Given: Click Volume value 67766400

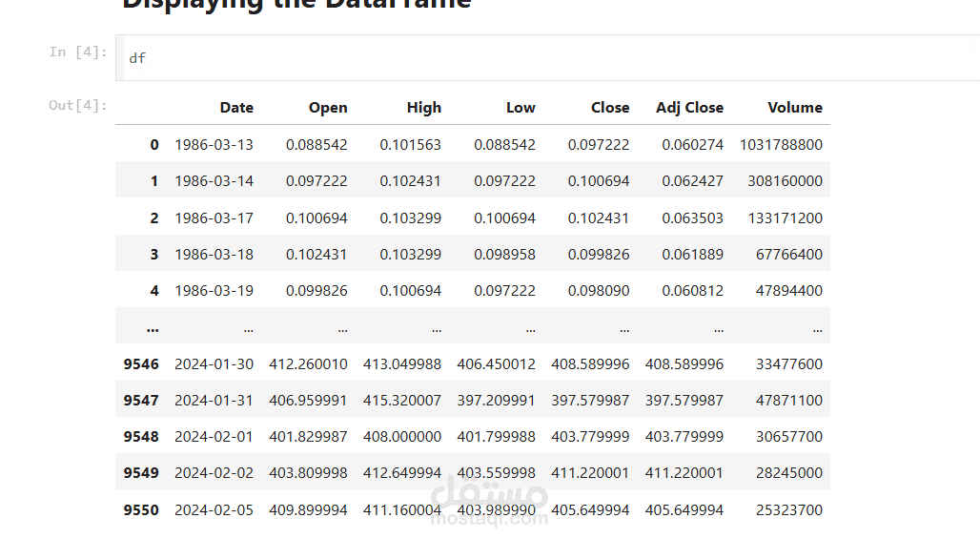Looking at the screenshot, I should coord(788,255).
